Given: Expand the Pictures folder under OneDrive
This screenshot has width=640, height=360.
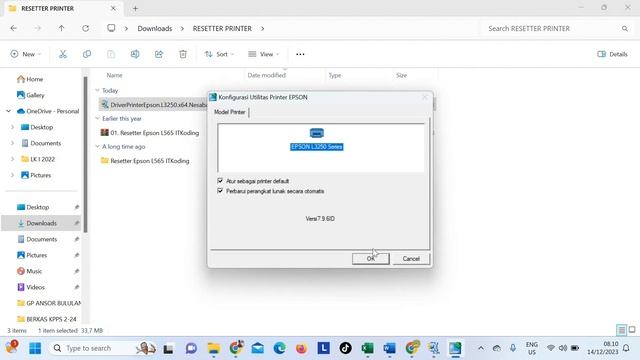Looking at the screenshot, I should click(x=13, y=175).
